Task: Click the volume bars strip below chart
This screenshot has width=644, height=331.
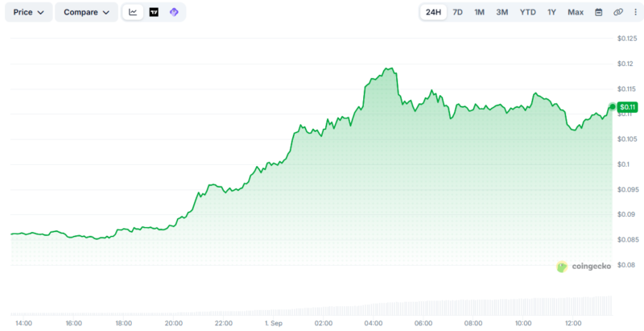Action: (x=312, y=306)
